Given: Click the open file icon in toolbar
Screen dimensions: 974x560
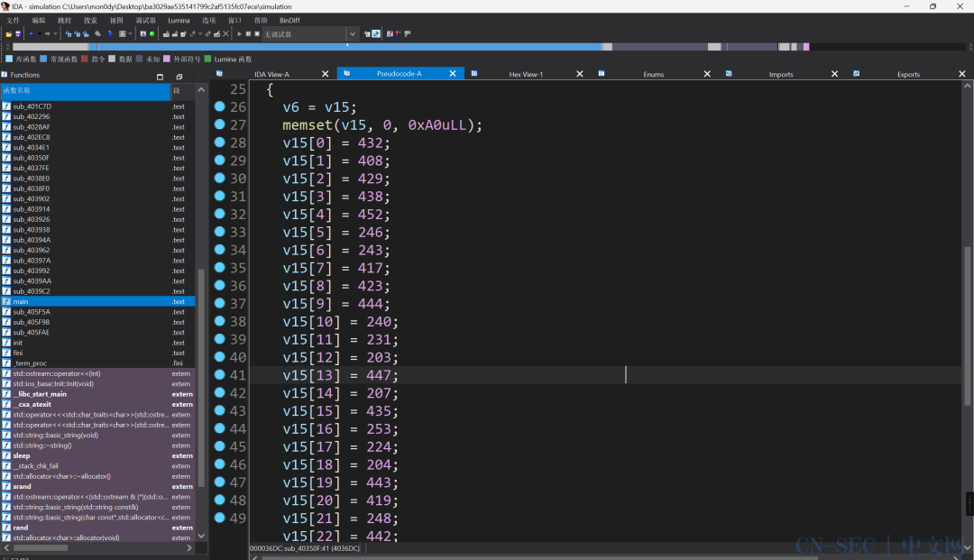Looking at the screenshot, I should pyautogui.click(x=8, y=34).
